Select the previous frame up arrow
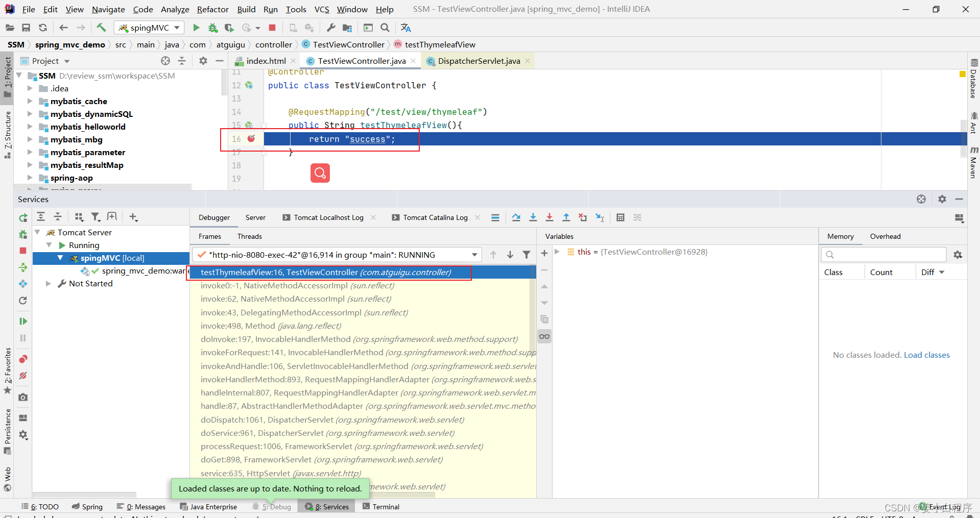This screenshot has height=518, width=980. point(493,255)
